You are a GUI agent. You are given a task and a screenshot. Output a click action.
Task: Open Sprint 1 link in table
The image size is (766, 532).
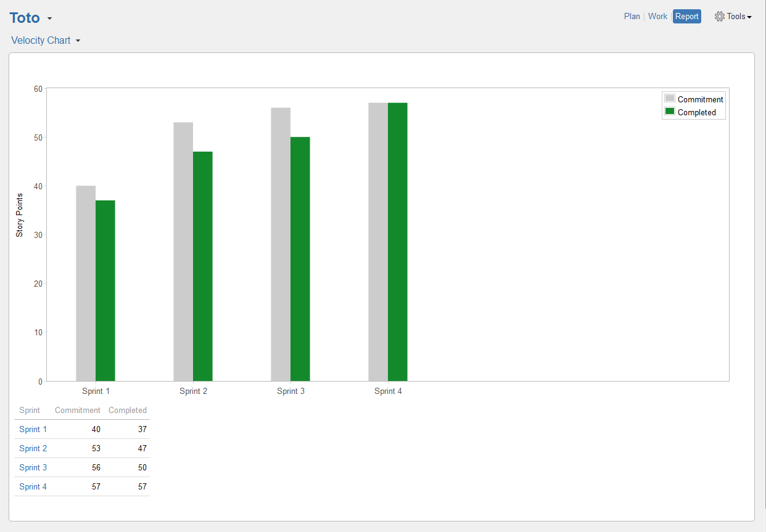[x=33, y=429]
